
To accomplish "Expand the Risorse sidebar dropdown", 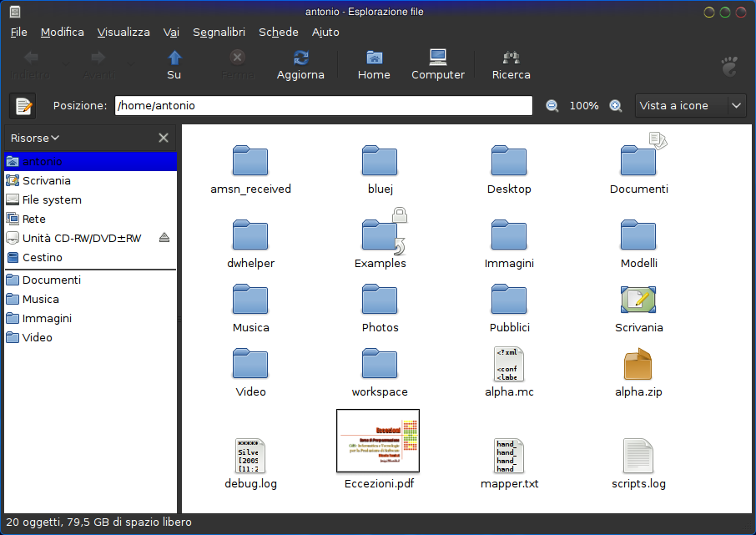I will click(x=35, y=138).
